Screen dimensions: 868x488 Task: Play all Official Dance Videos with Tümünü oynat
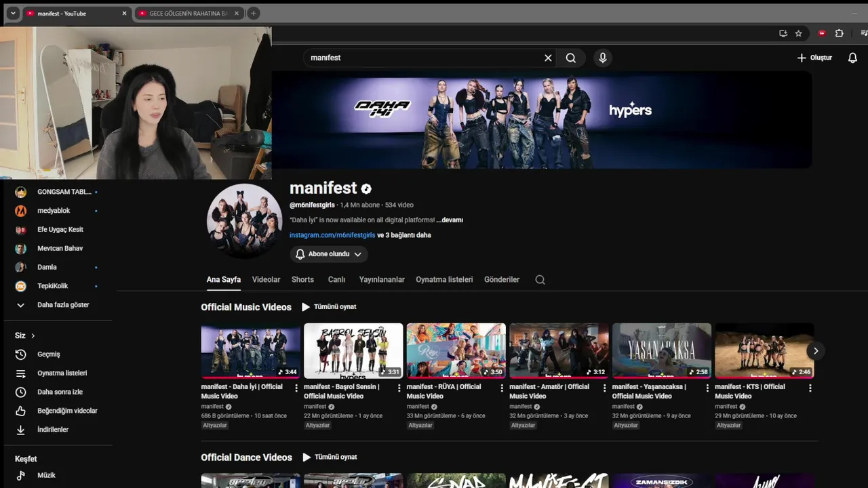point(330,457)
